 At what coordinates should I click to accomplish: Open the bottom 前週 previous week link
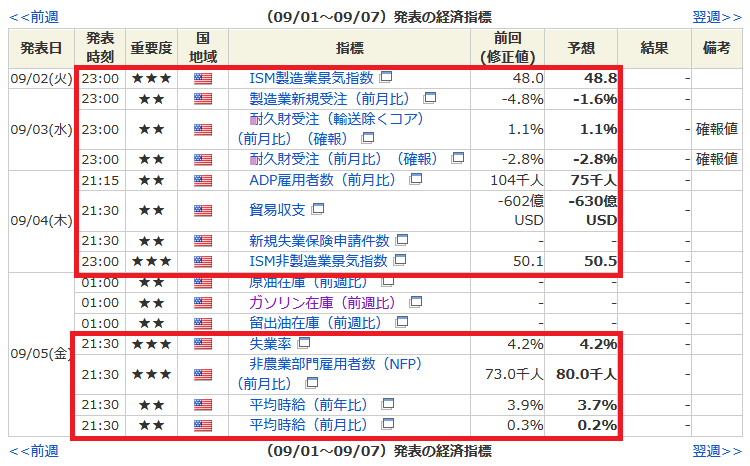click(33, 451)
